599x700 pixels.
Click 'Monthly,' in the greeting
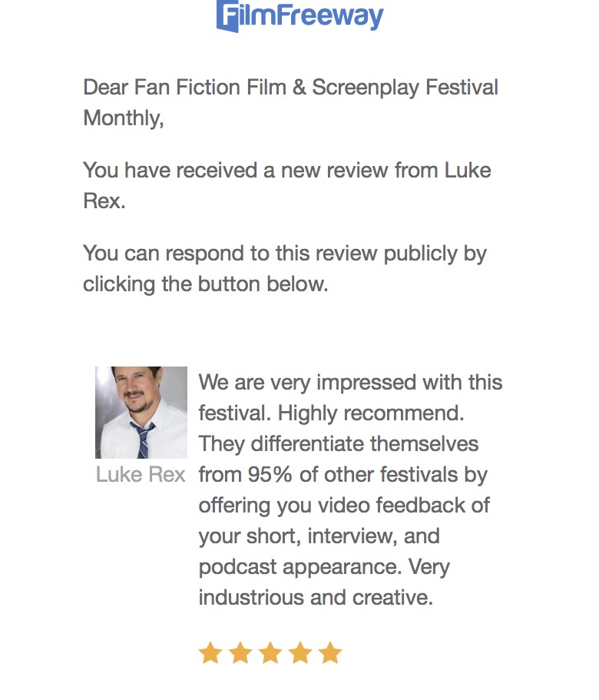pos(124,118)
